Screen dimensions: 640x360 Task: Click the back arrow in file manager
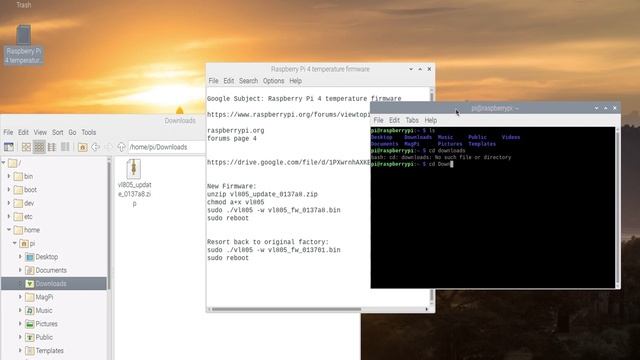pyautogui.click(x=96, y=147)
